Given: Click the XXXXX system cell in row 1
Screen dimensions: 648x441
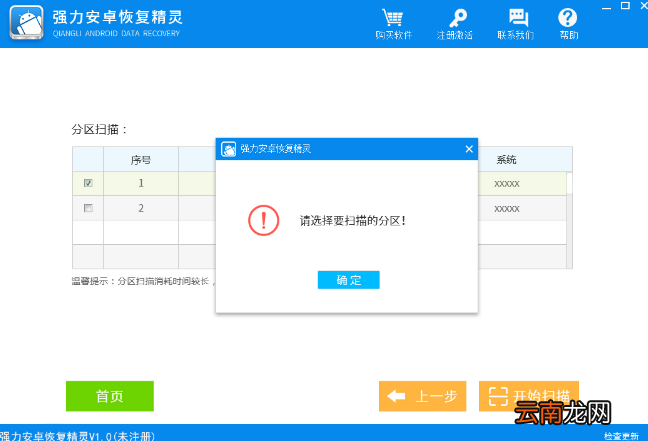Looking at the screenshot, I should click(x=507, y=184).
